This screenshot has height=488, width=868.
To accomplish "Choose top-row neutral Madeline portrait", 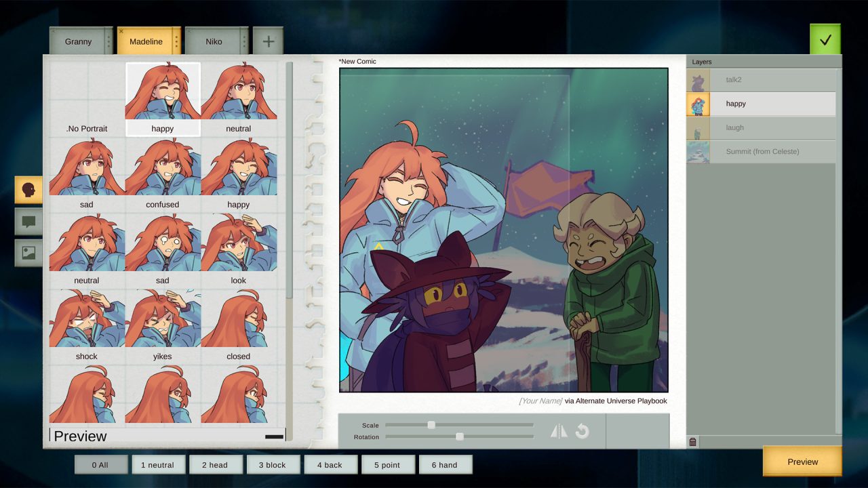I will pyautogui.click(x=239, y=99).
